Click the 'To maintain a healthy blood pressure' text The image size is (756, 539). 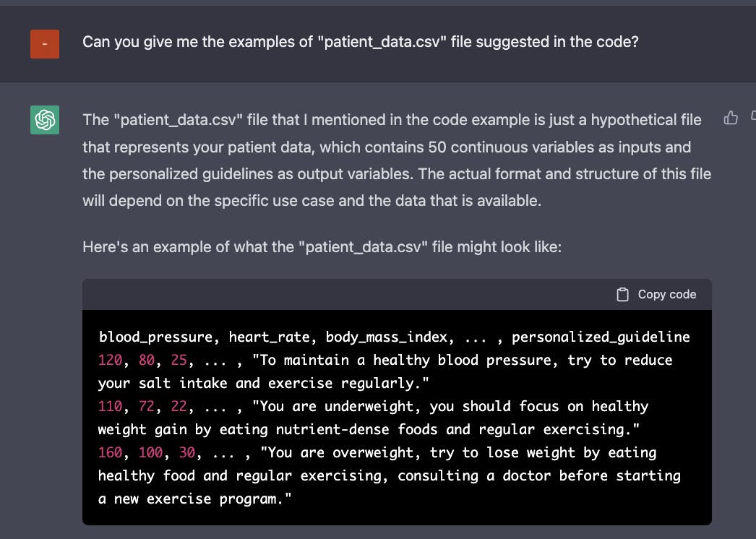click(x=405, y=360)
